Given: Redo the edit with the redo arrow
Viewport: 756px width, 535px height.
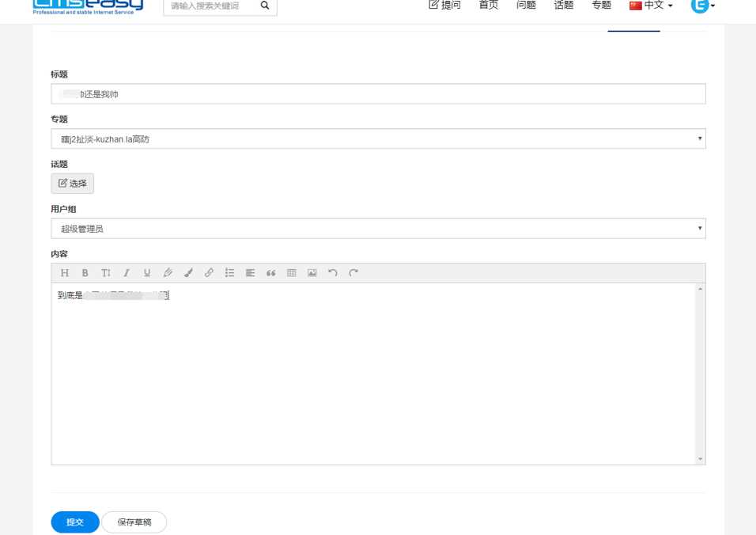Looking at the screenshot, I should pos(353,272).
